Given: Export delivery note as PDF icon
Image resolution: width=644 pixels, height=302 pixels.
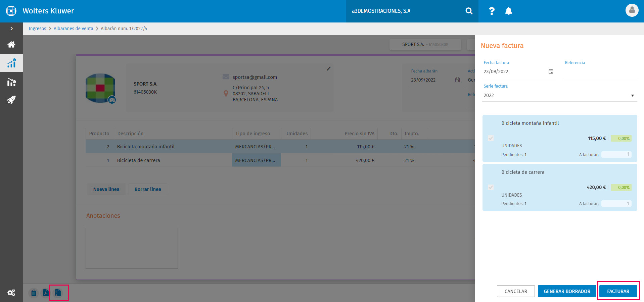Looking at the screenshot, I should tap(46, 293).
